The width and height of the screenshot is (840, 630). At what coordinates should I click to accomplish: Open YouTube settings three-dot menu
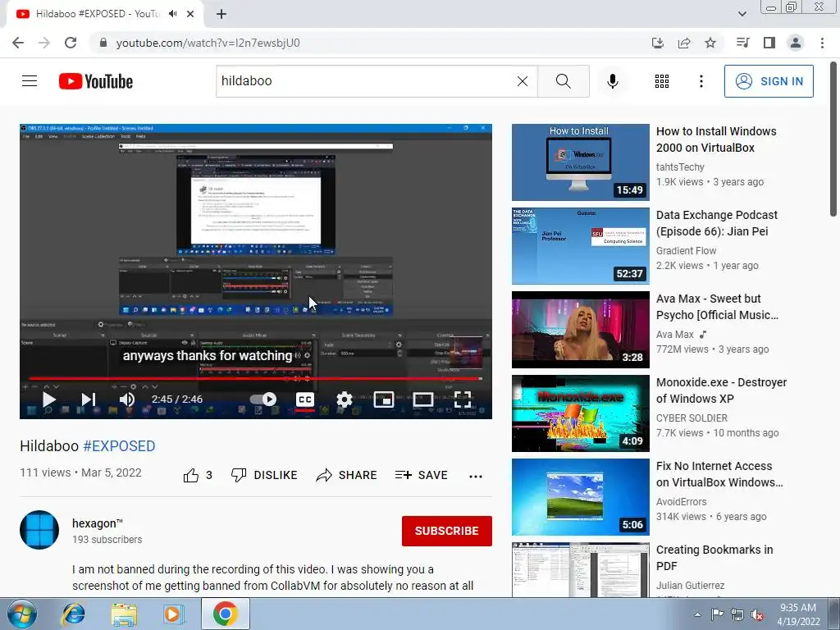point(701,81)
